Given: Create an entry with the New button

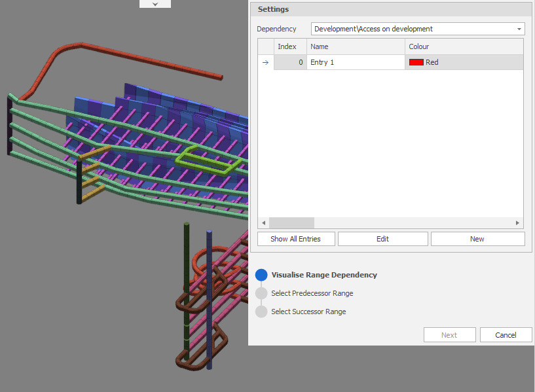Looking at the screenshot, I should click(477, 239).
